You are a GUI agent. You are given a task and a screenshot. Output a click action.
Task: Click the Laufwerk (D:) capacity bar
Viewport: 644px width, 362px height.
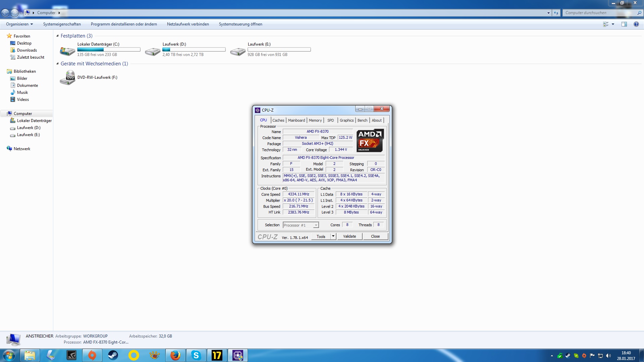click(x=194, y=50)
